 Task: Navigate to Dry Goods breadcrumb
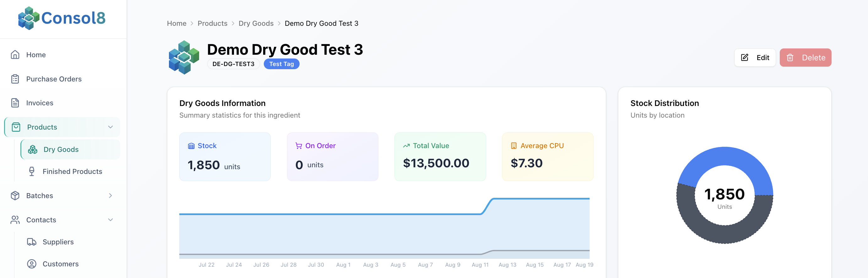point(256,23)
